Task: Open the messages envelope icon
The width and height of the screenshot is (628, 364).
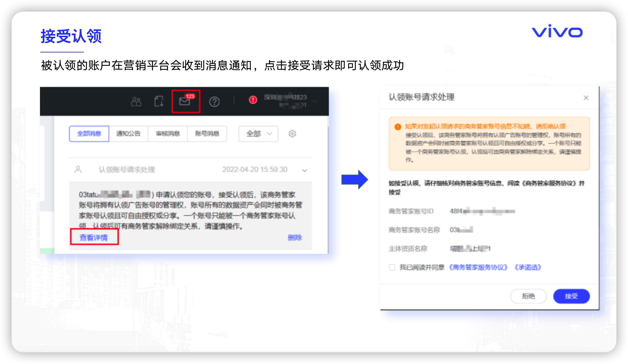Action: tap(185, 101)
